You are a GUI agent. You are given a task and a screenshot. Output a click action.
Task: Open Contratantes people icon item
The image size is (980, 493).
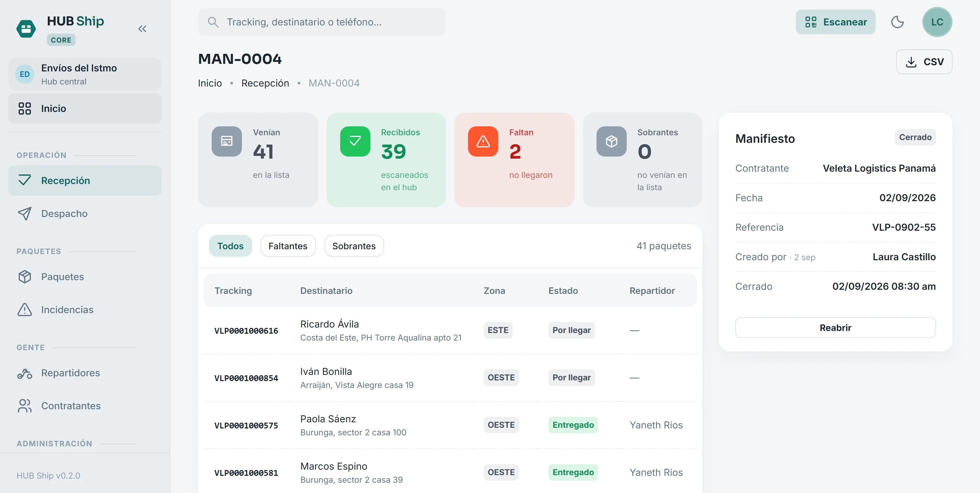pyautogui.click(x=85, y=405)
